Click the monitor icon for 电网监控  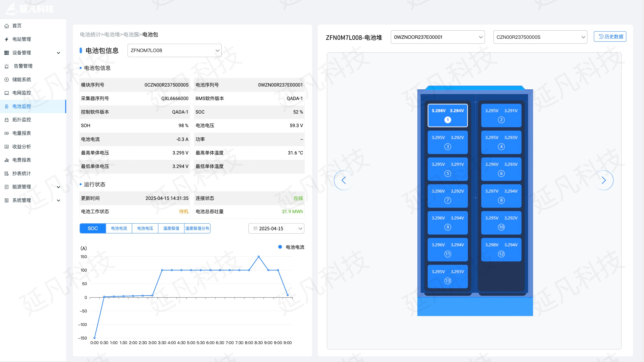click(x=7, y=93)
